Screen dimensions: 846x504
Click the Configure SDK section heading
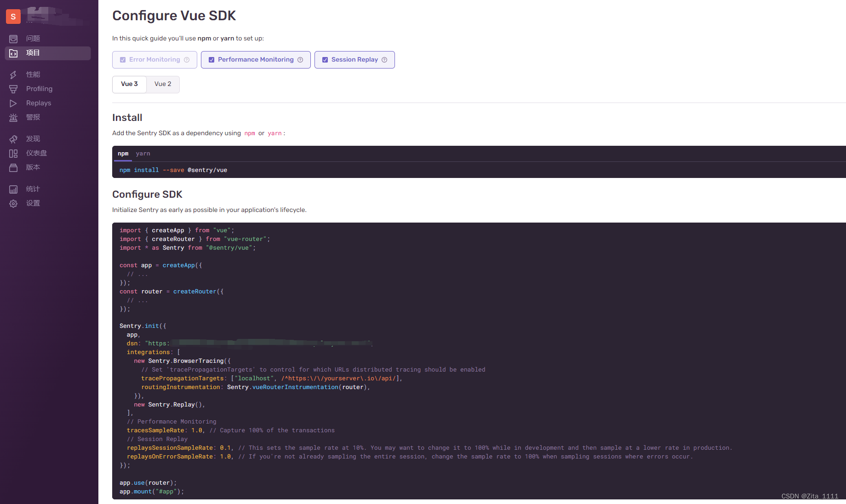pos(147,195)
